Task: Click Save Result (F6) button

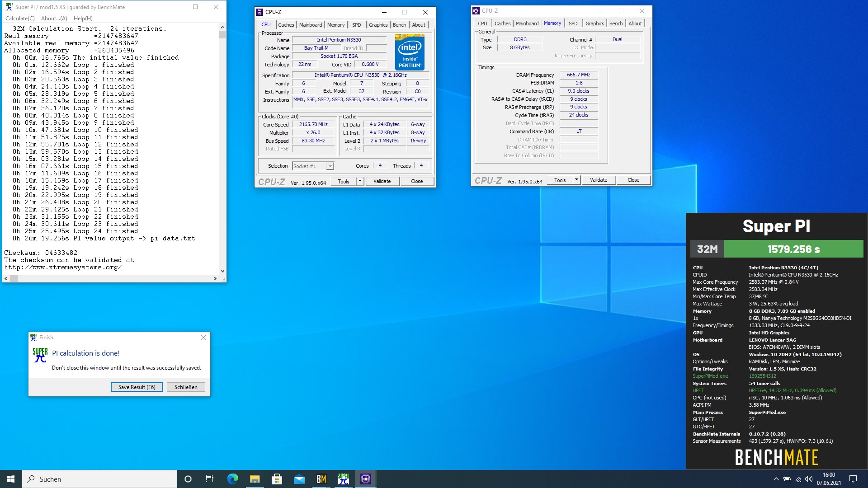Action: (137, 387)
